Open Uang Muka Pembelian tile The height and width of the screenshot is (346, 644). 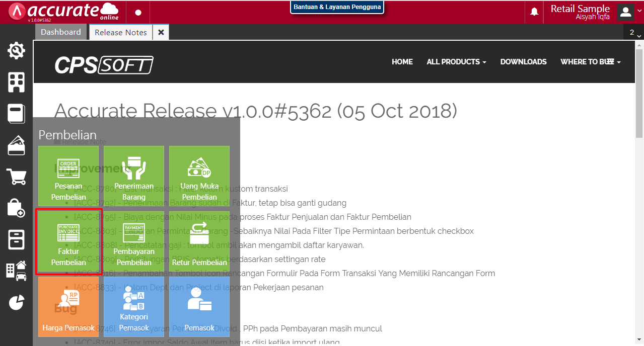(199, 176)
